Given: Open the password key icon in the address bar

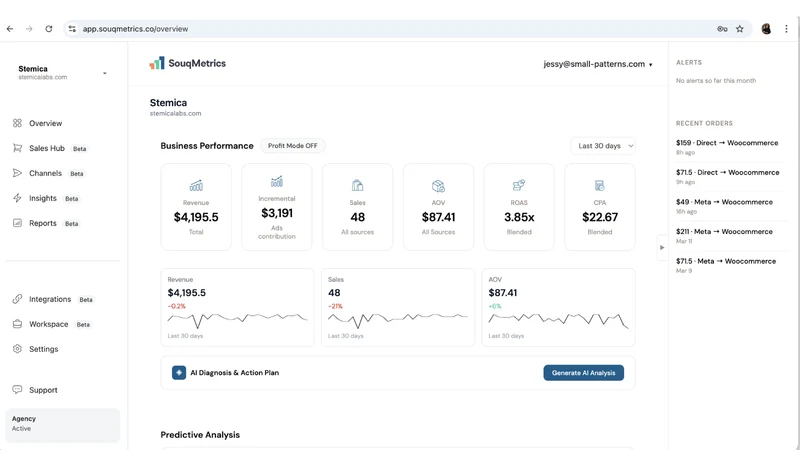Looking at the screenshot, I should [722, 29].
